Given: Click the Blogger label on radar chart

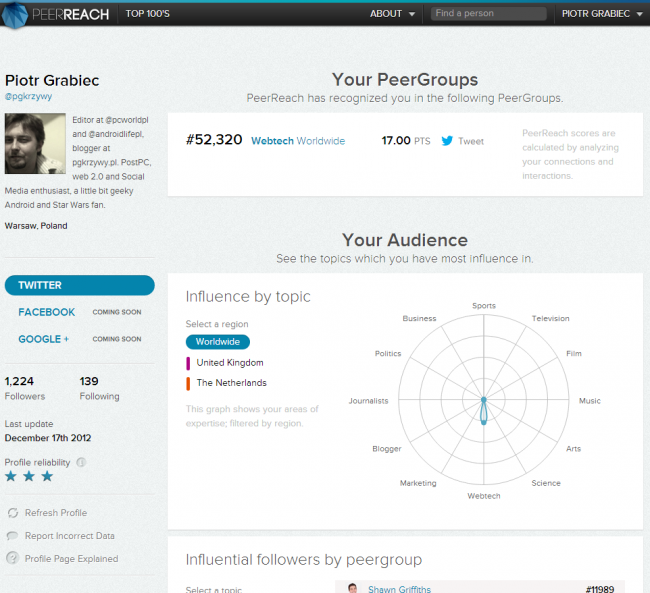Looking at the screenshot, I should tap(387, 449).
